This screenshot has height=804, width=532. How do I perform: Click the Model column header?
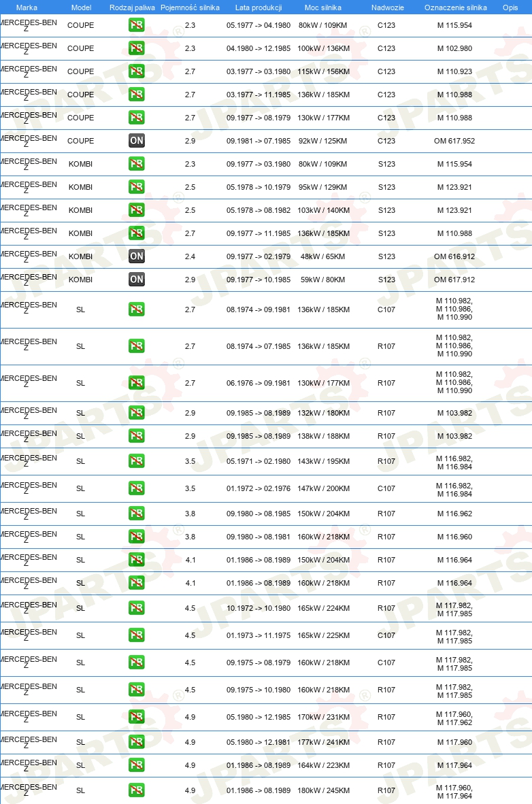click(x=81, y=7)
